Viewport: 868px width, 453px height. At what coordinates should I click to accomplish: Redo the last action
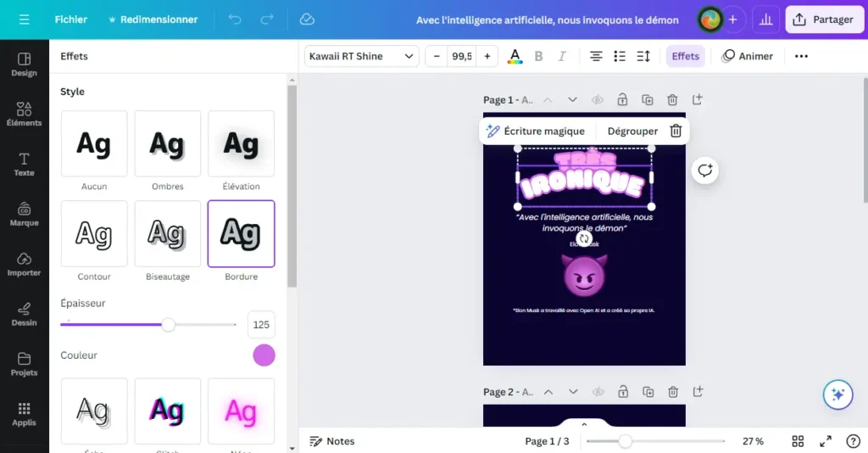tap(267, 20)
